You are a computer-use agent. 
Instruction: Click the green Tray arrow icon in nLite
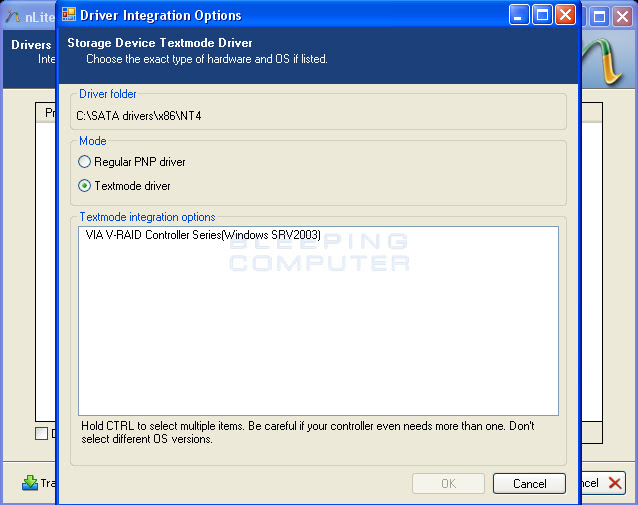click(x=30, y=483)
